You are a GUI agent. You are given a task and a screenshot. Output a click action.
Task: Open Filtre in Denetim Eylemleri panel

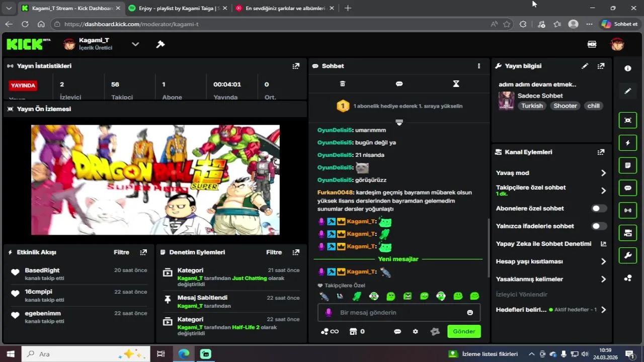click(274, 252)
